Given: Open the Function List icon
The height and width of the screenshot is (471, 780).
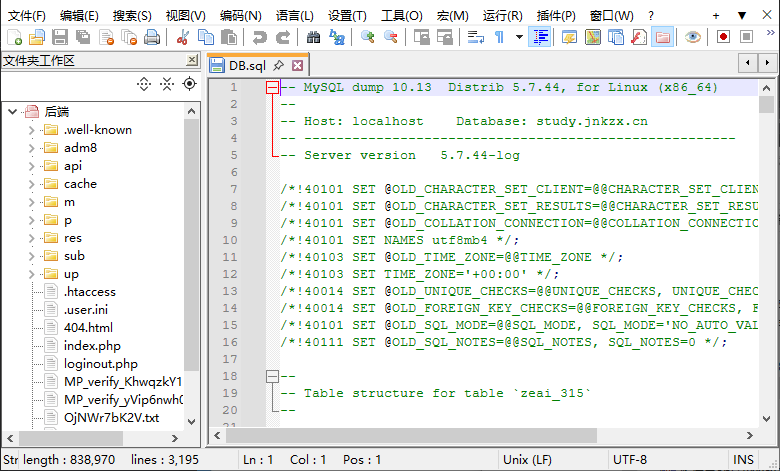Looking at the screenshot, I should coord(639,37).
